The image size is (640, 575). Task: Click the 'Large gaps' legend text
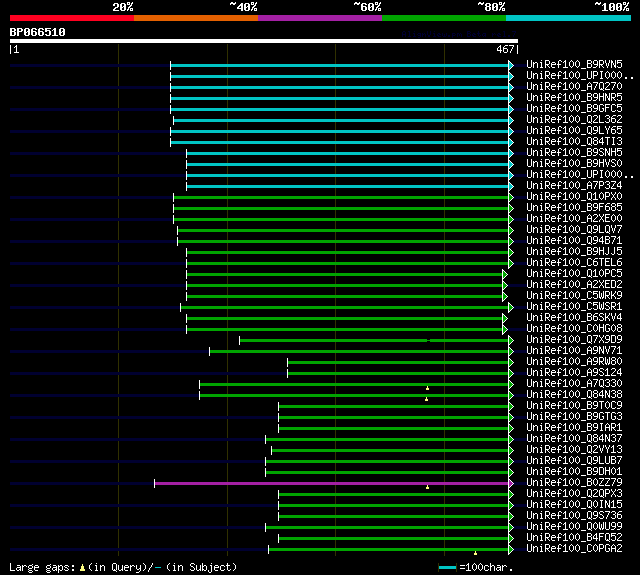[42, 567]
